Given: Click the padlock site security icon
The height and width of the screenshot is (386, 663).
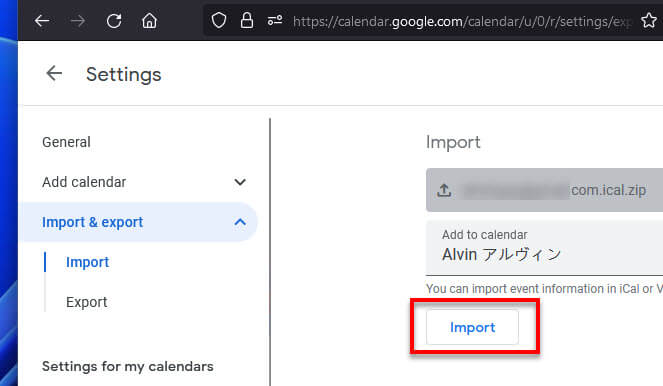Looking at the screenshot, I should pos(247,20).
